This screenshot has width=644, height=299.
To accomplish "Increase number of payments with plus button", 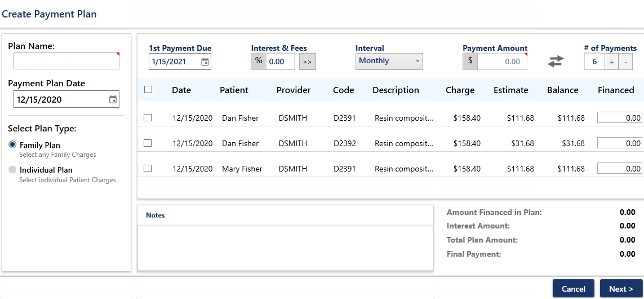I will point(611,62).
